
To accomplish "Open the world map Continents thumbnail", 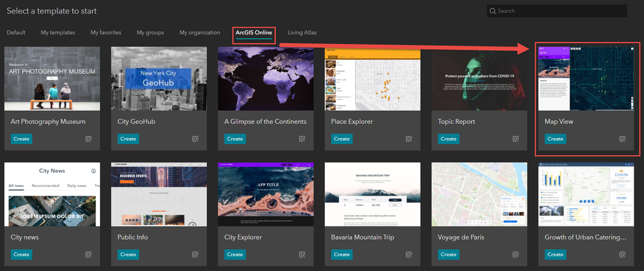I will (x=266, y=79).
